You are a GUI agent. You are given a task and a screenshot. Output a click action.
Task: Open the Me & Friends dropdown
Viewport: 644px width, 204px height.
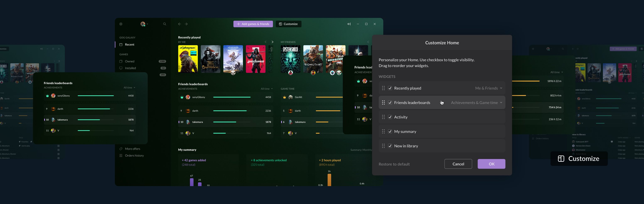[488, 88]
